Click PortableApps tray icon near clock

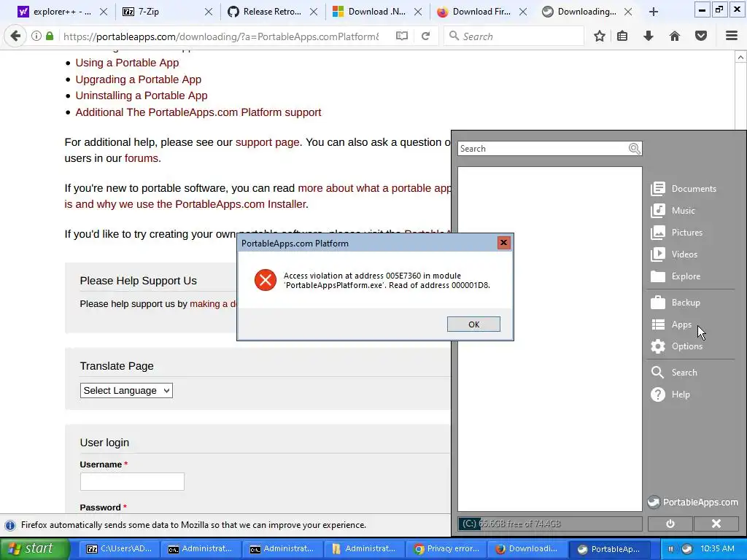coord(686,548)
